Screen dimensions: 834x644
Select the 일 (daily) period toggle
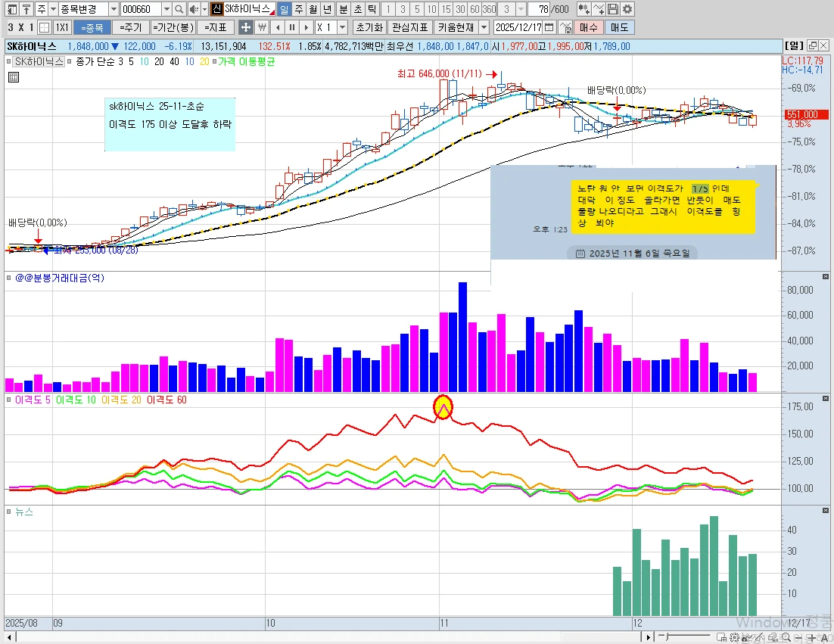point(284,9)
